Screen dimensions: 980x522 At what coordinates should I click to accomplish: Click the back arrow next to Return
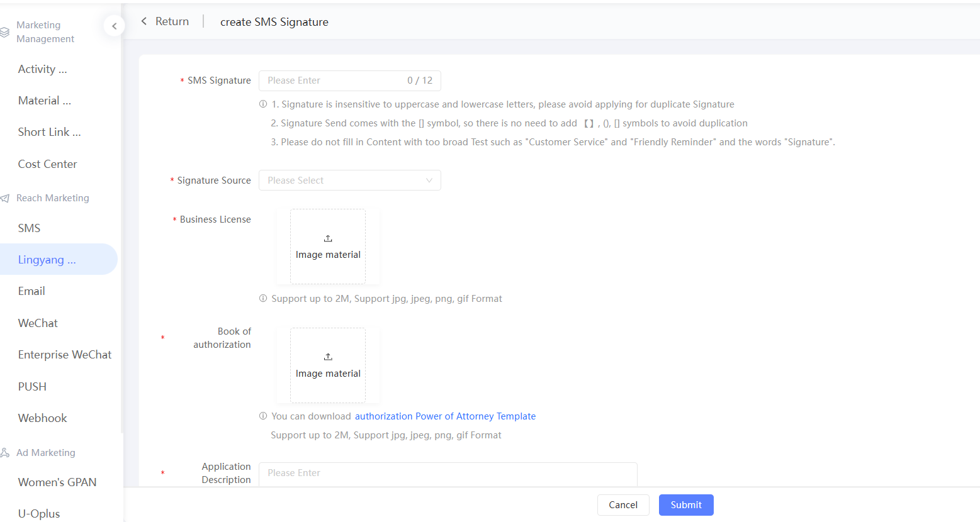click(x=144, y=21)
